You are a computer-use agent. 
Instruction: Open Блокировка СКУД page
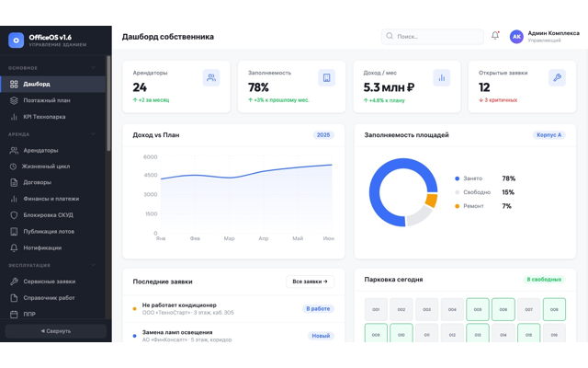coord(53,215)
